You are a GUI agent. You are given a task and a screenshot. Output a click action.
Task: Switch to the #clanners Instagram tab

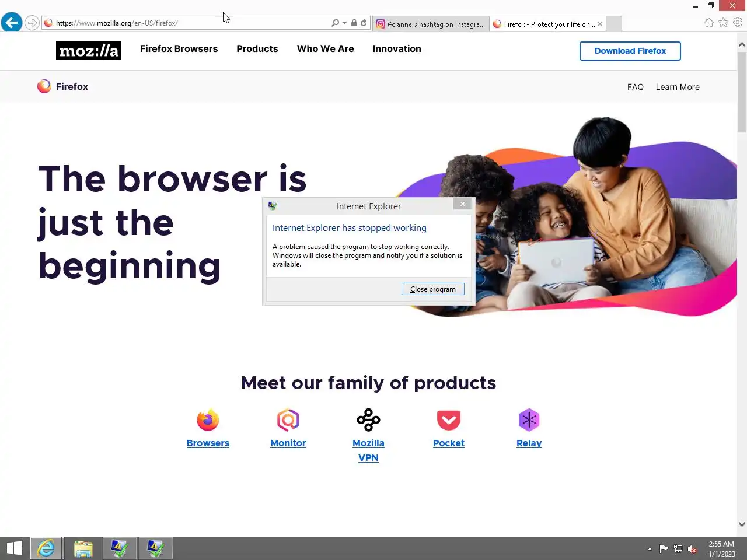(x=431, y=24)
